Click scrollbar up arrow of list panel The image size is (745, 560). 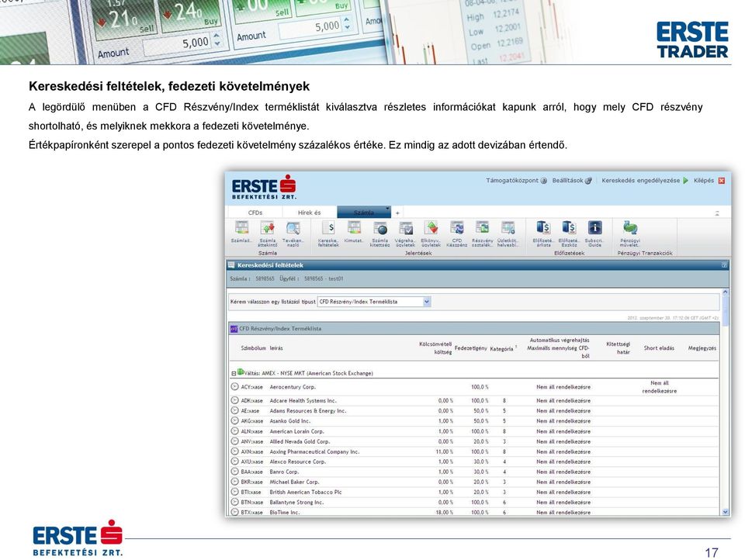point(725,292)
